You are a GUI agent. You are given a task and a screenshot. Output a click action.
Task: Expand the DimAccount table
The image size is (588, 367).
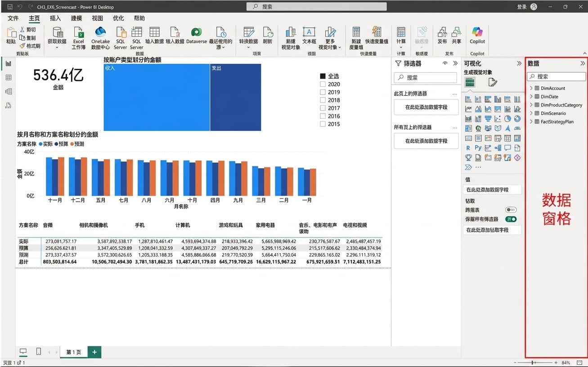(x=531, y=88)
